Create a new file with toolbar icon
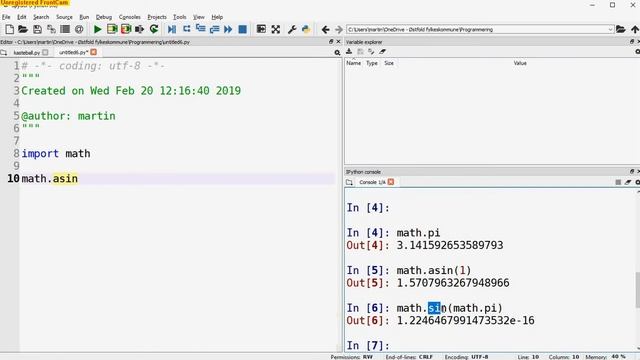The image size is (640, 360). (9, 29)
